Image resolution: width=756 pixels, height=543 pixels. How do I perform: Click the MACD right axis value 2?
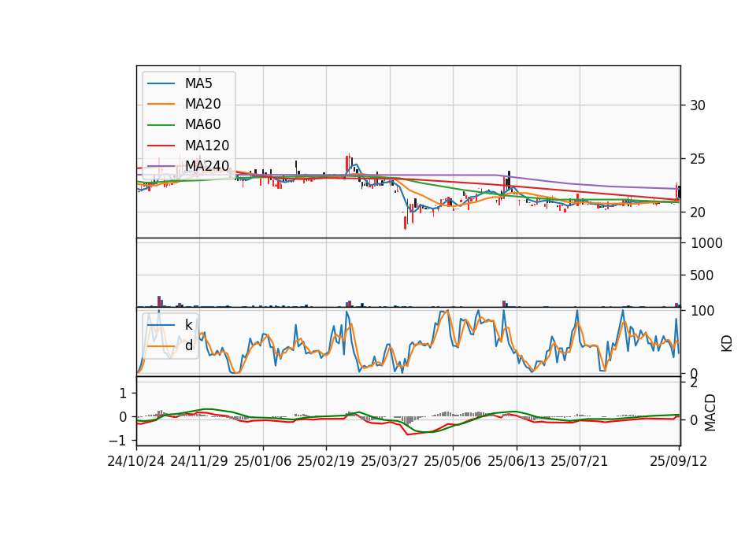694,383
